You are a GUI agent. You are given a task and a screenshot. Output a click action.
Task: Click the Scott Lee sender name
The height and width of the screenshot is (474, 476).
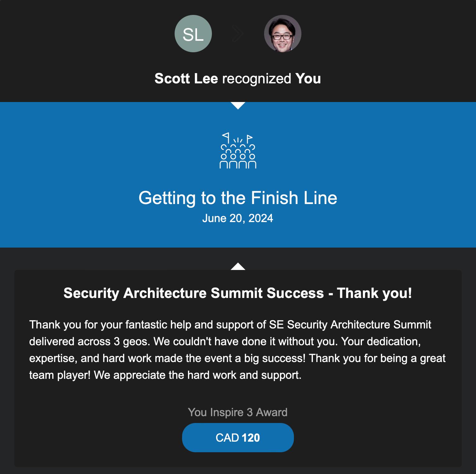(186, 78)
